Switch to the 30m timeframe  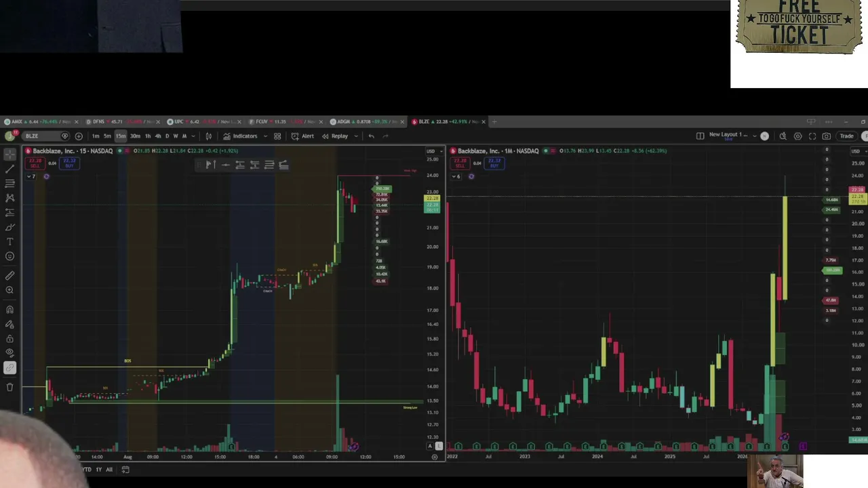pyautogui.click(x=136, y=136)
